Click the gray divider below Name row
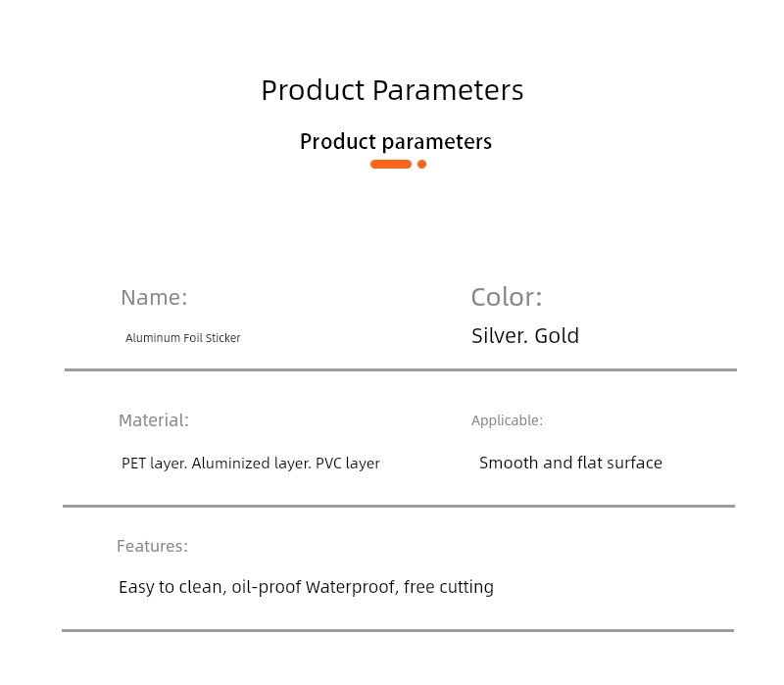Screen dimensions: 784x685 point(401,370)
